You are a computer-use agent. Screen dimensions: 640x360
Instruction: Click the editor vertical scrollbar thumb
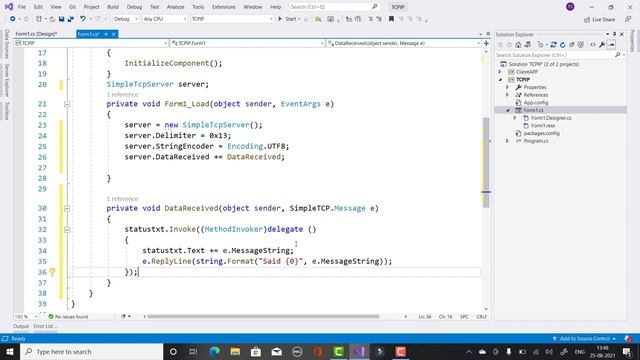[486, 162]
